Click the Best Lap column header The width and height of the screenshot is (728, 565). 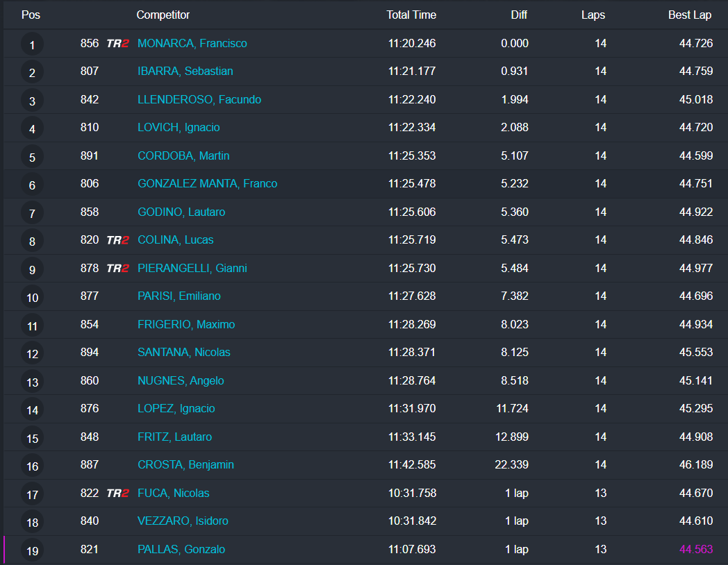tap(690, 15)
